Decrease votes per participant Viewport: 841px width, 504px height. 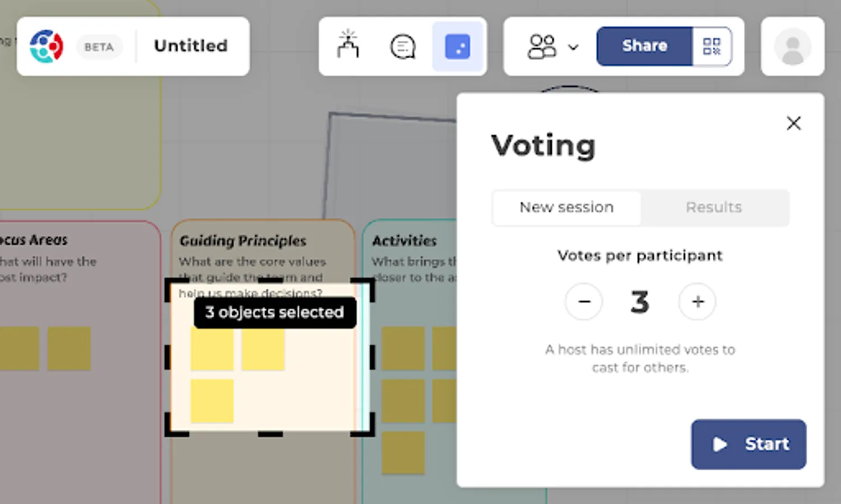tap(584, 302)
